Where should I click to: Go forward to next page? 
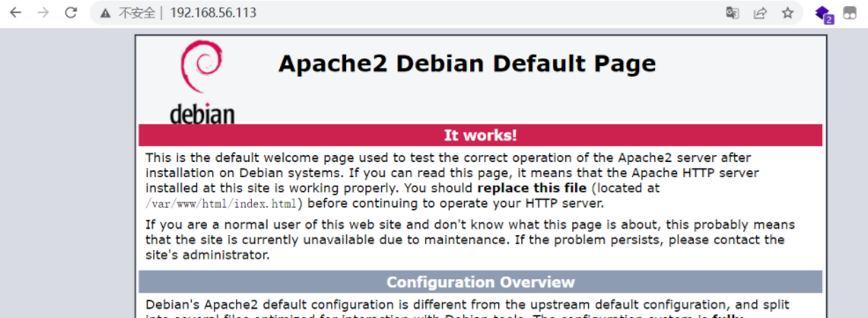click(43, 12)
